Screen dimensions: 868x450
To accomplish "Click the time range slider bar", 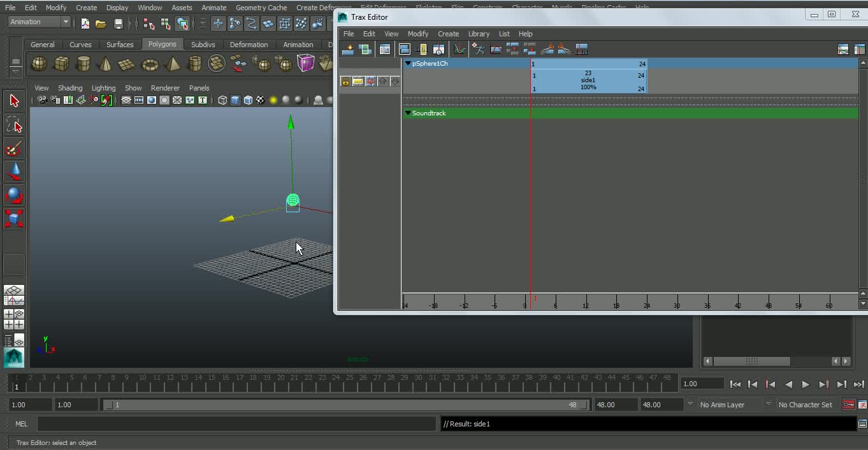I will [345, 405].
